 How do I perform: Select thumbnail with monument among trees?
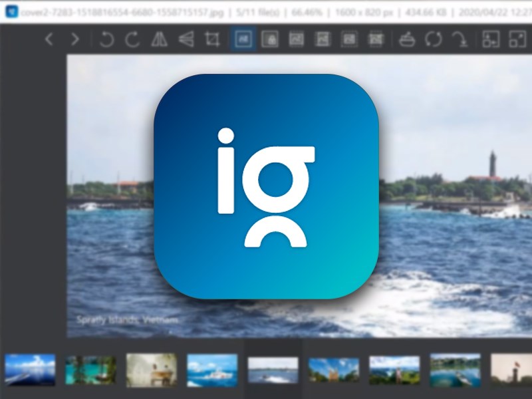click(x=334, y=370)
